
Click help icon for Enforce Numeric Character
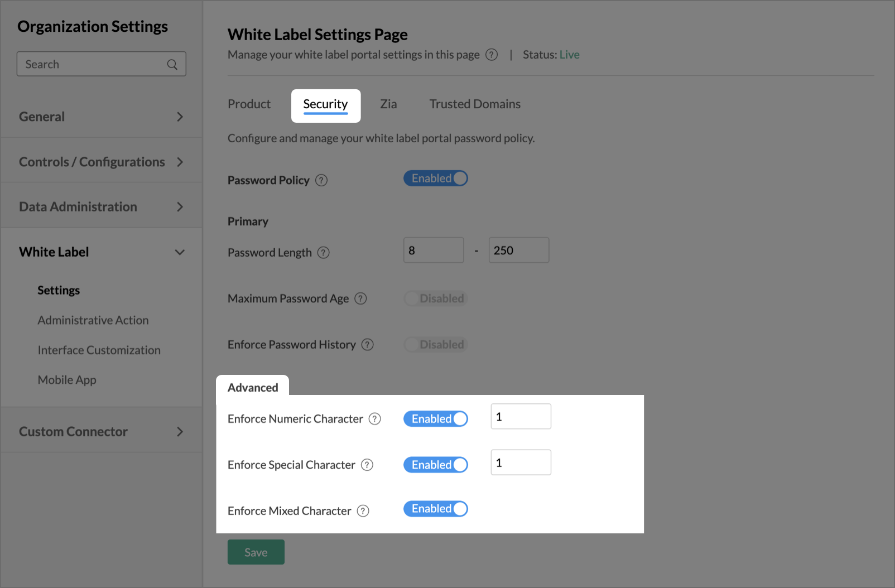(x=375, y=419)
